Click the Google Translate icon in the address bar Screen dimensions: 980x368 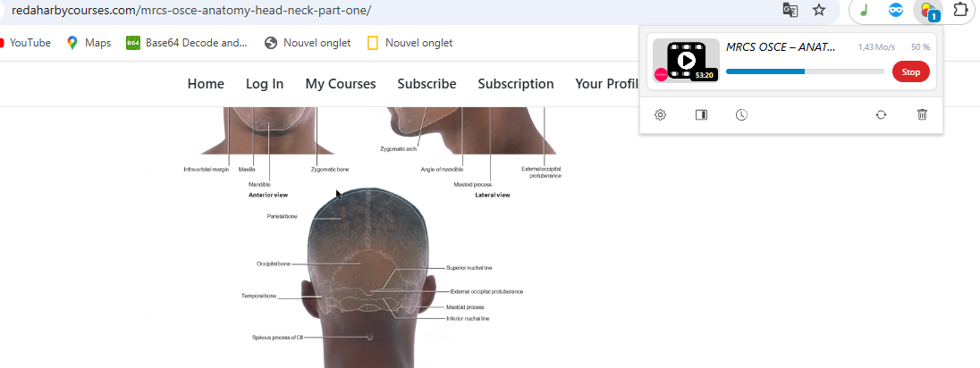[x=790, y=10]
